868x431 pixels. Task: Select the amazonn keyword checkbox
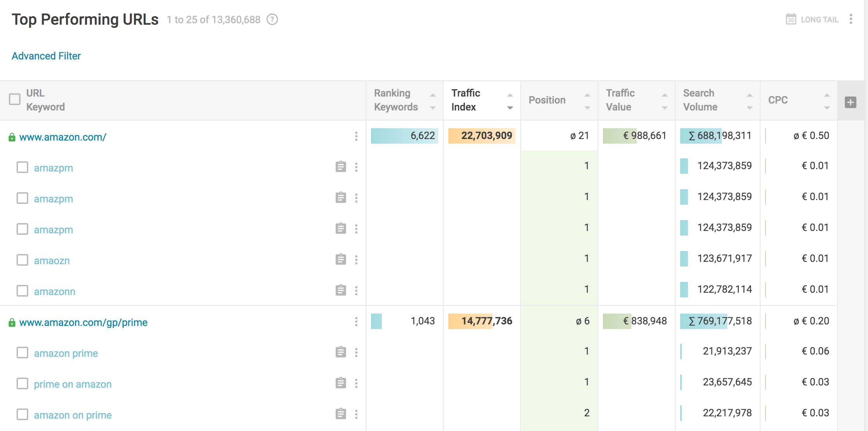pos(22,291)
